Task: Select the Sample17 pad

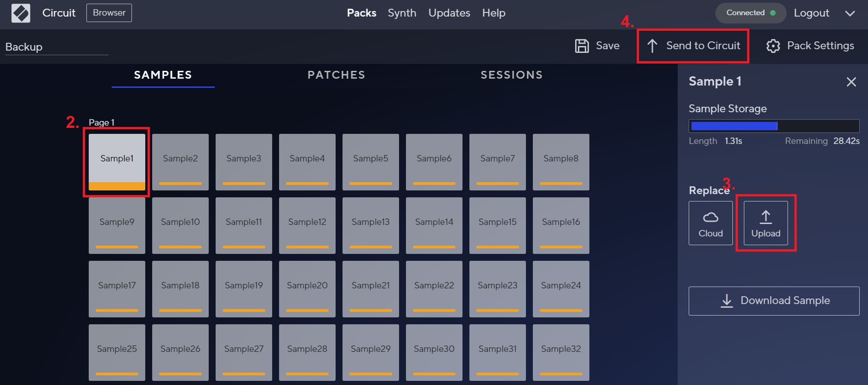Action: point(117,289)
